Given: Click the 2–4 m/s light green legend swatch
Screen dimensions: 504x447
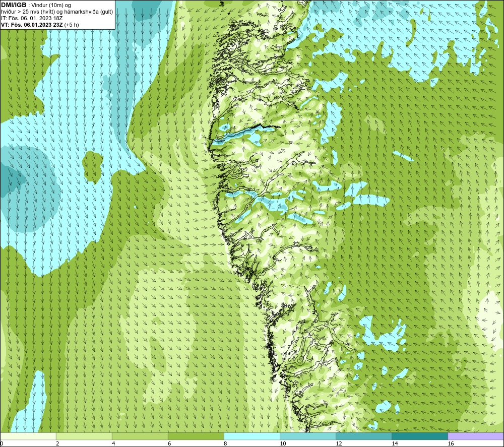Looking at the screenshot, I should pos(84,436).
